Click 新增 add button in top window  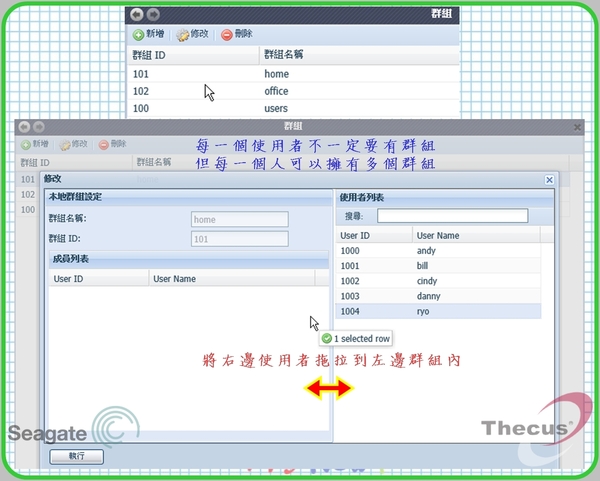(x=148, y=34)
